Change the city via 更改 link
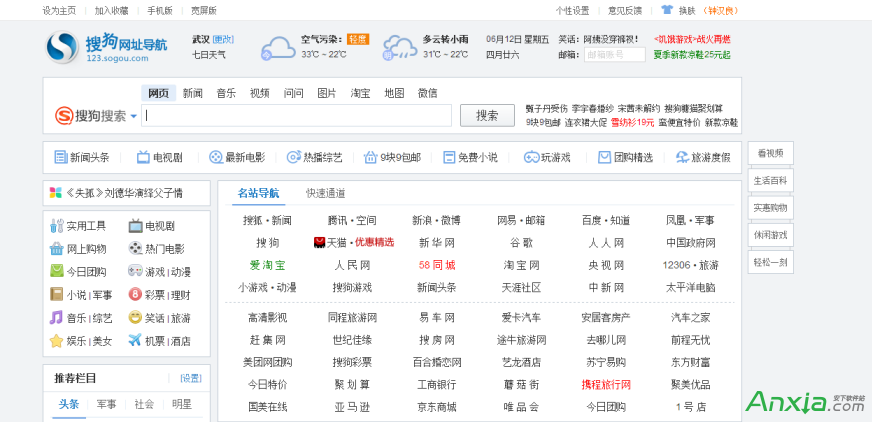872x422 pixels. click(223, 39)
